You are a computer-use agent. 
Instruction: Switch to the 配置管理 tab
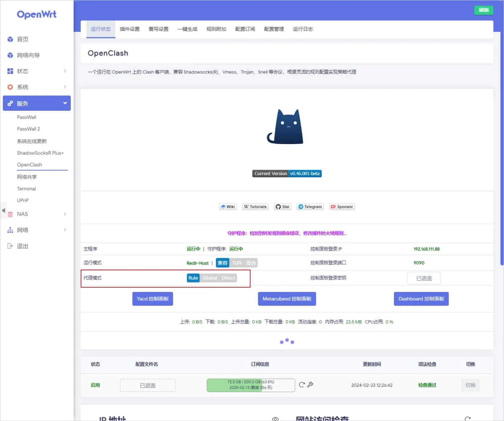274,29
